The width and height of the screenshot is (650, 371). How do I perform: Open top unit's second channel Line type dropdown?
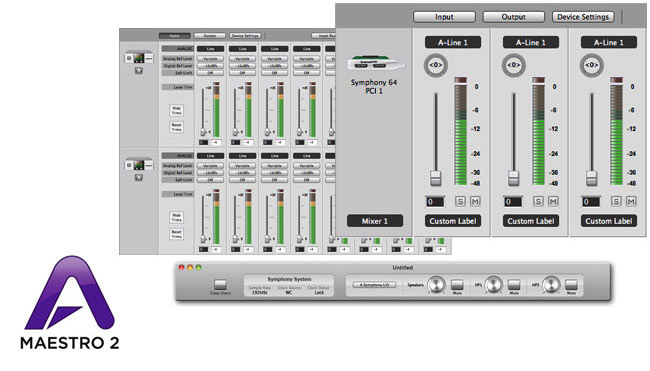(x=243, y=49)
